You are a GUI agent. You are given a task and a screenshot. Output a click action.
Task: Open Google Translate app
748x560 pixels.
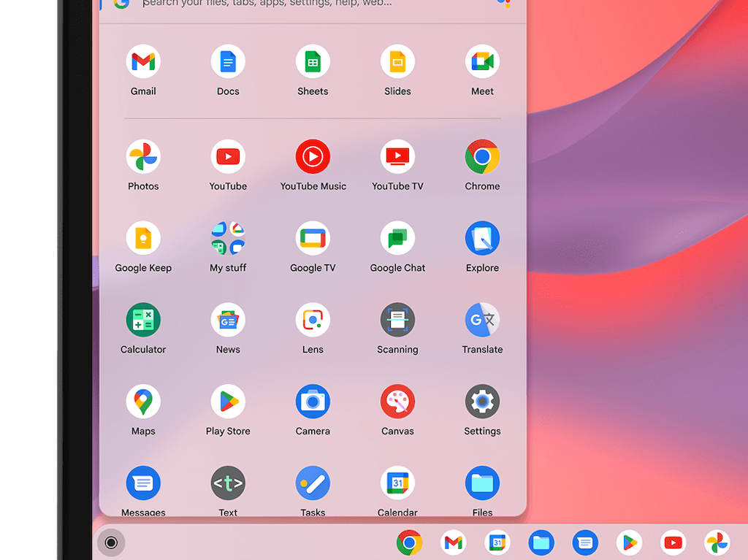coord(482,320)
